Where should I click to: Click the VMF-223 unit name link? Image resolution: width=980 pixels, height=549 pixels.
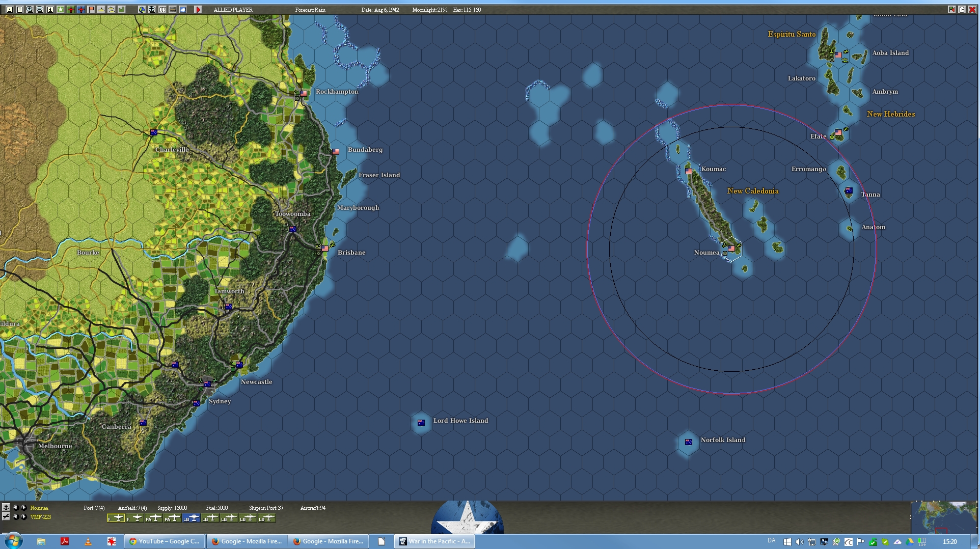tap(41, 517)
